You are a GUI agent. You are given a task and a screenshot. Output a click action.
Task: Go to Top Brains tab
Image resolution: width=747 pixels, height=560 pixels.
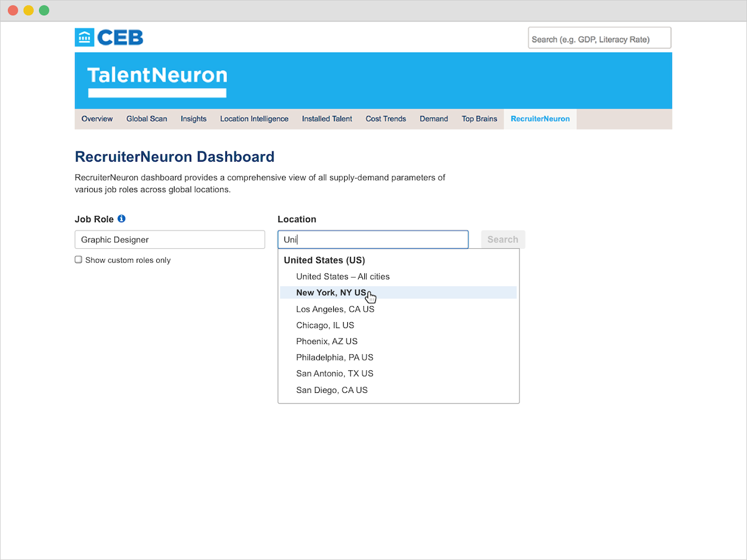pyautogui.click(x=479, y=119)
